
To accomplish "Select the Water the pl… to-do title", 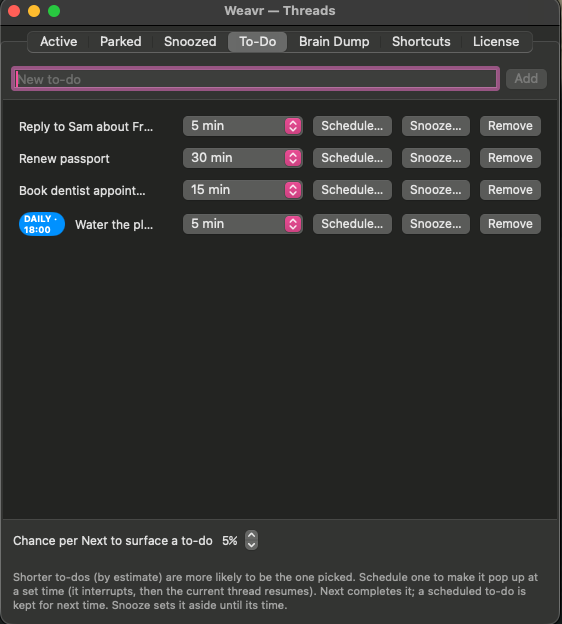I will coord(114,224).
